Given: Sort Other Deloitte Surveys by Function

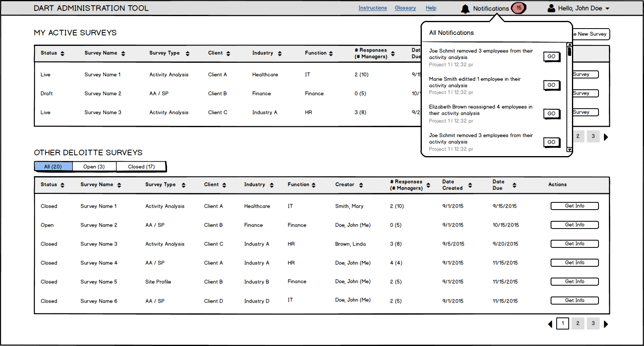Looking at the screenshot, I should click(314, 185).
